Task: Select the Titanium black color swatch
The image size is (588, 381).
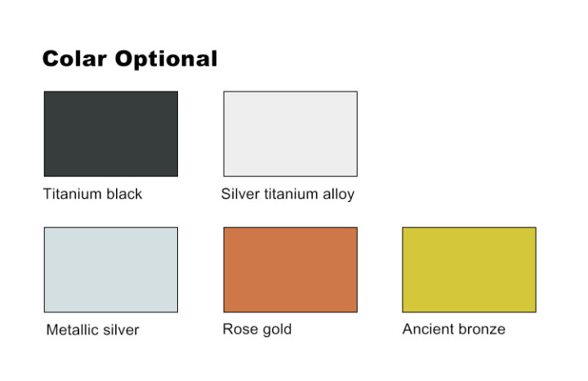Action: (x=111, y=133)
